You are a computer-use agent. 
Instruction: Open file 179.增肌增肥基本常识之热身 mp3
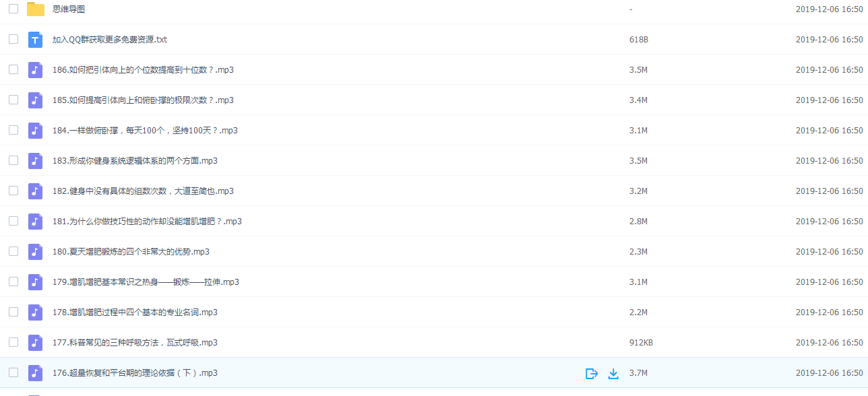pyautogui.click(x=146, y=282)
